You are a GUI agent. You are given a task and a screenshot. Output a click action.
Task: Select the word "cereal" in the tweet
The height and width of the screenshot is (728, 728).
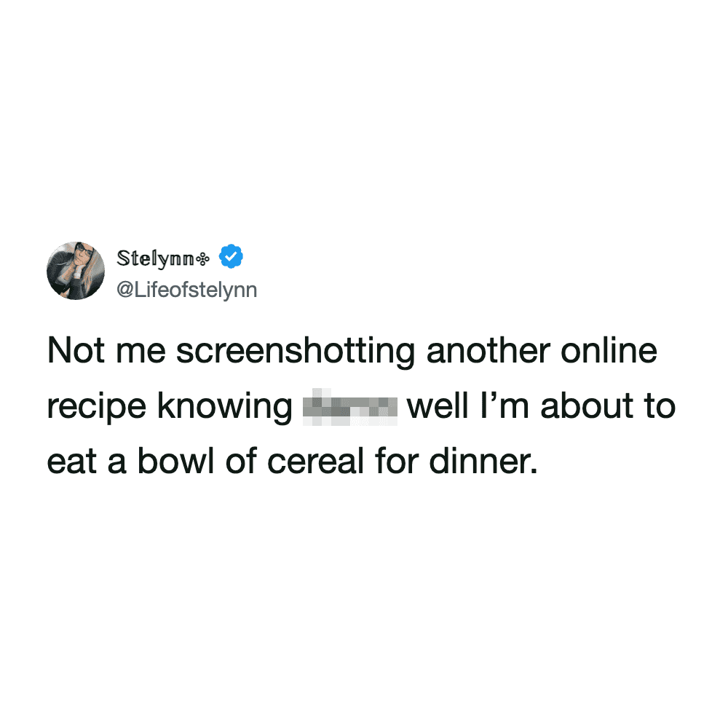tap(316, 462)
